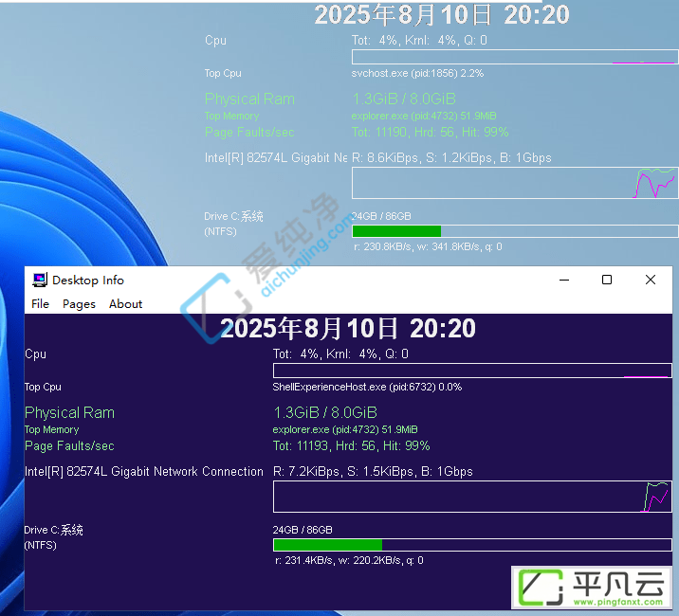Click 'Tot: 11193, Hrd: 56, Hit: 99%' value
679x616 pixels.
coord(351,445)
